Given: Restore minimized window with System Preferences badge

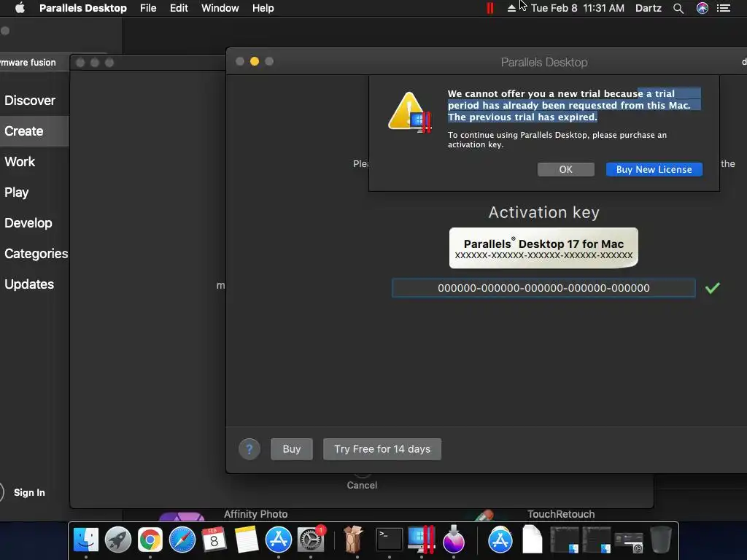Looking at the screenshot, I should tap(629, 542).
